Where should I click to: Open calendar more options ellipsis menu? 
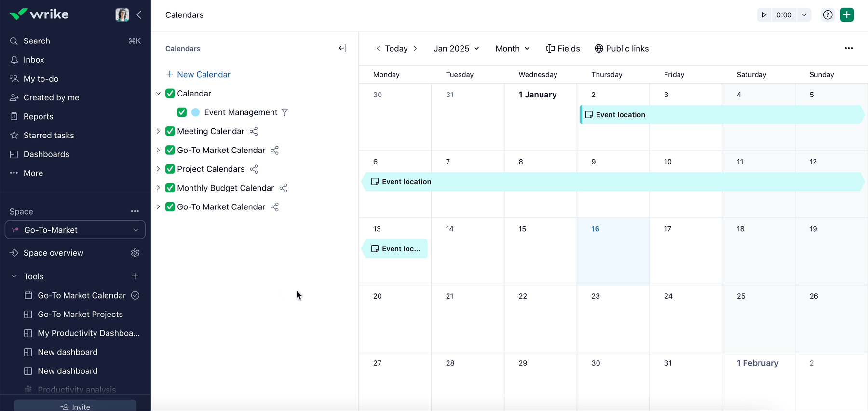tap(849, 48)
